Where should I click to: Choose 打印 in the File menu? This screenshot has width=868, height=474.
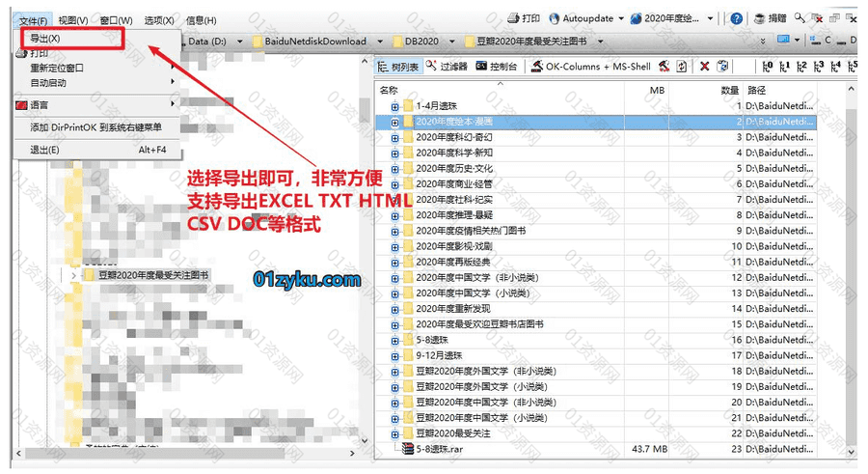(39, 53)
